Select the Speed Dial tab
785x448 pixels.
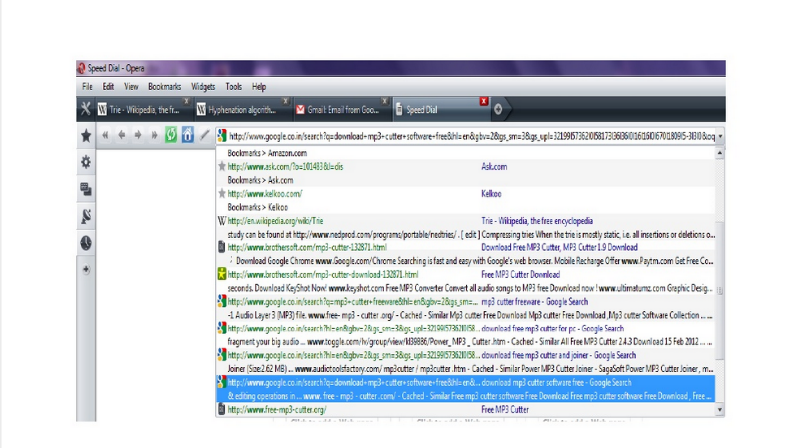(441, 110)
